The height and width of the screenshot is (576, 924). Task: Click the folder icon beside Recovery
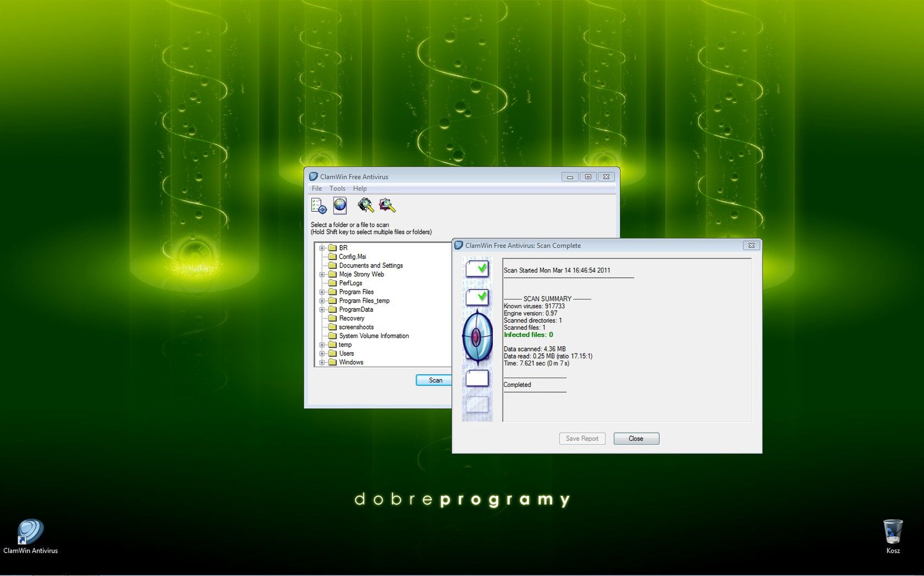332,318
